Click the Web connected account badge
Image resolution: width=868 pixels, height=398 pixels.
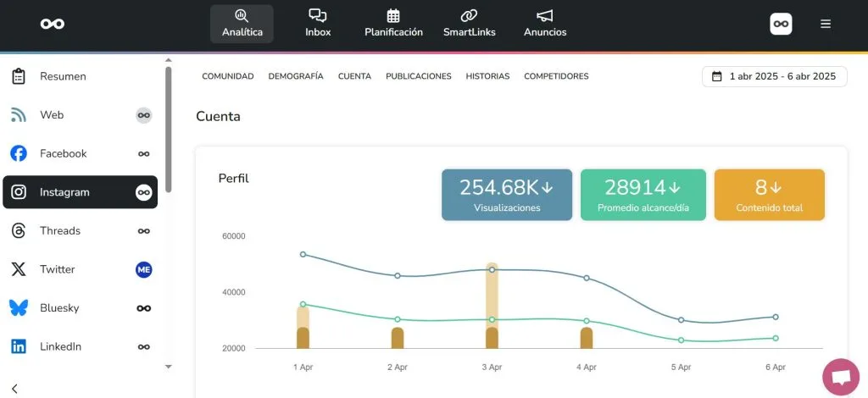[144, 115]
